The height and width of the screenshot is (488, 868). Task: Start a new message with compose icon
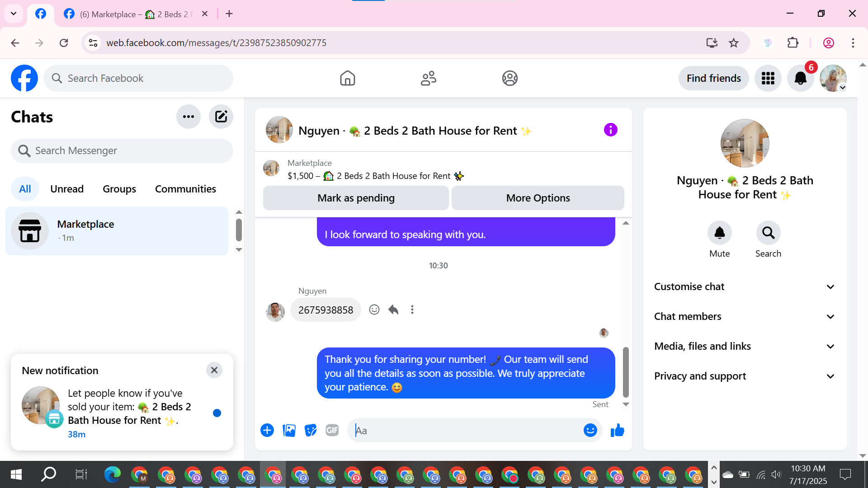click(x=221, y=117)
